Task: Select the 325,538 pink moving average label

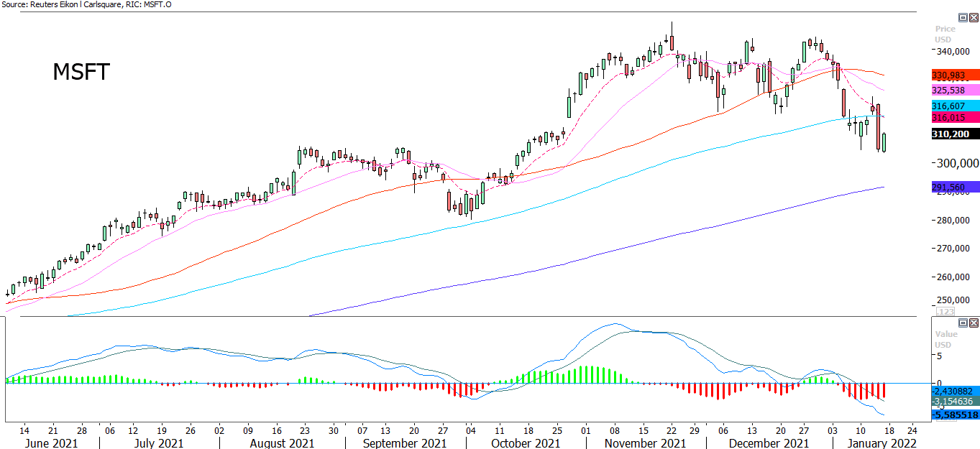Action: point(956,91)
